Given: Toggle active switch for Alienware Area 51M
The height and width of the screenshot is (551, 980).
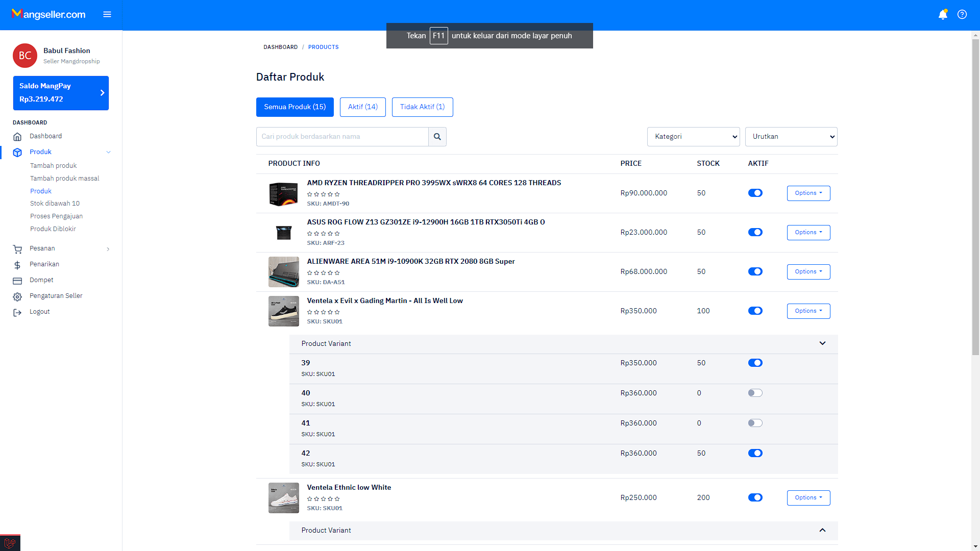Looking at the screenshot, I should click(x=755, y=271).
